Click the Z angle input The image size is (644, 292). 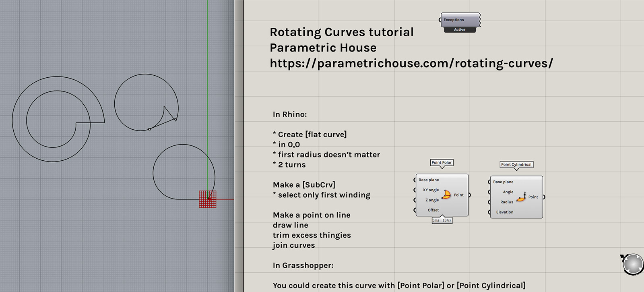(x=431, y=200)
